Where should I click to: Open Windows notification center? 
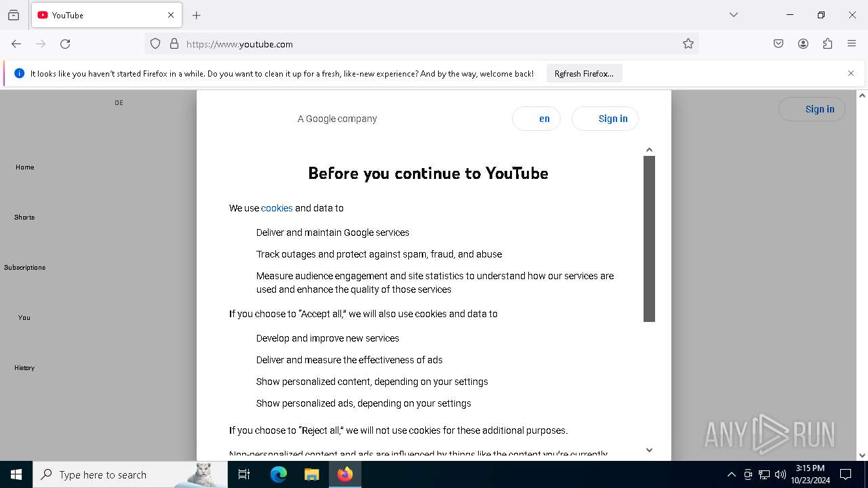click(x=846, y=474)
